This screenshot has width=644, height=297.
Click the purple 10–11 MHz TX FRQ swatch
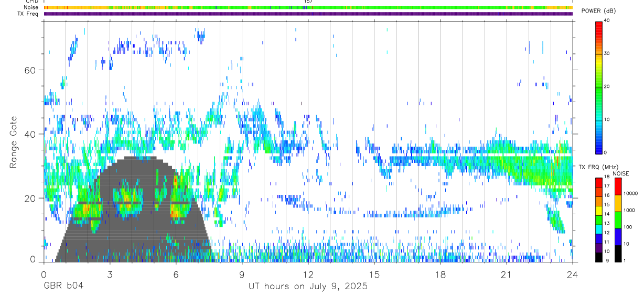tap(599, 247)
